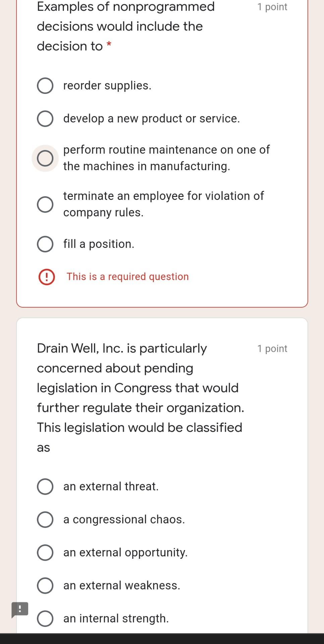Click the red required-question alert icon

[46, 277]
